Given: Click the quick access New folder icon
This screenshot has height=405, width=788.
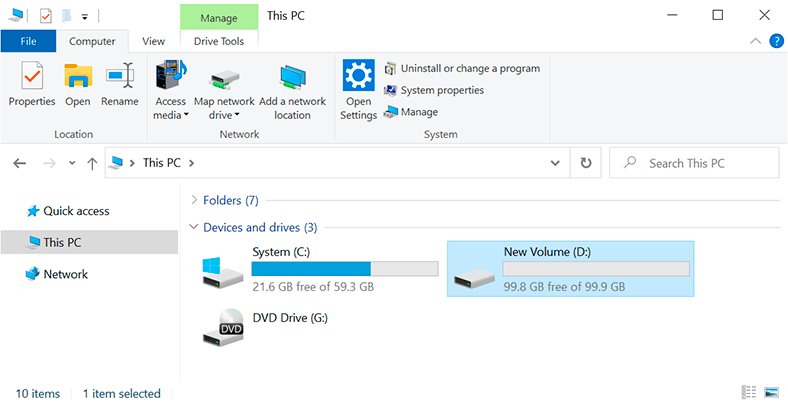Looking at the screenshot, I should coord(66,16).
